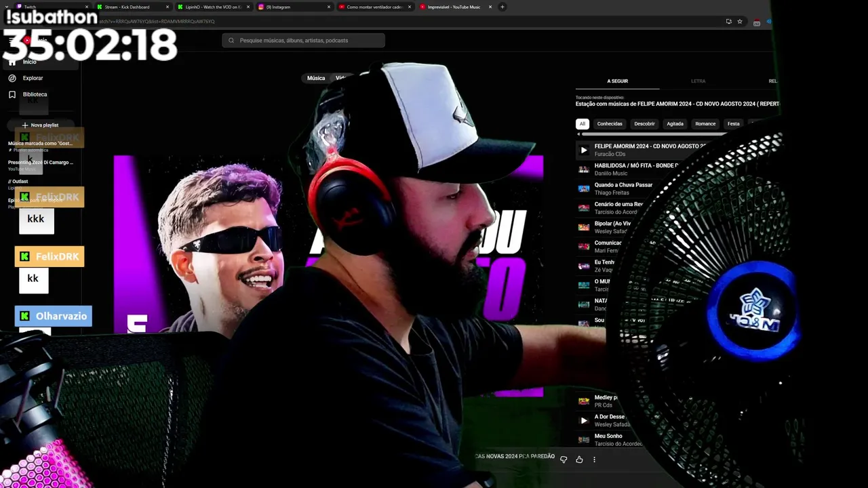Open the three-dot song options menu

(x=594, y=460)
